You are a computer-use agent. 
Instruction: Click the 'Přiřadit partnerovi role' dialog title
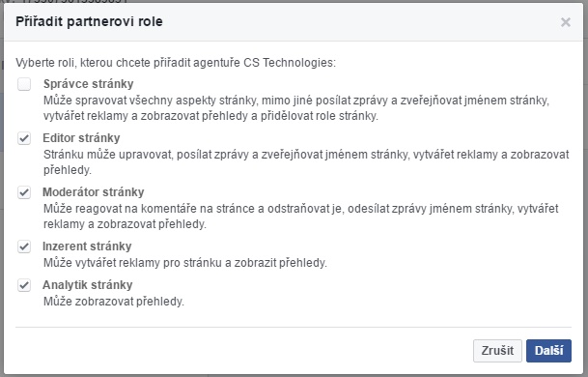pos(89,21)
